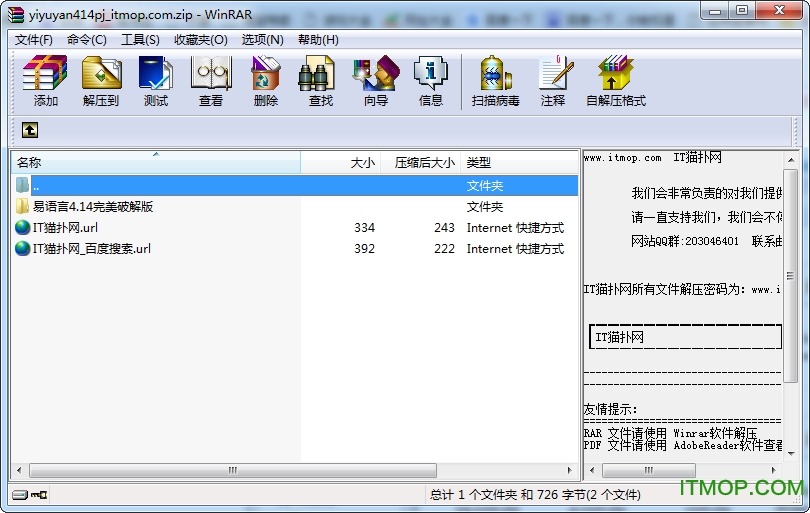Select file name IT猫扑网.url
The image size is (810, 513).
point(65,228)
